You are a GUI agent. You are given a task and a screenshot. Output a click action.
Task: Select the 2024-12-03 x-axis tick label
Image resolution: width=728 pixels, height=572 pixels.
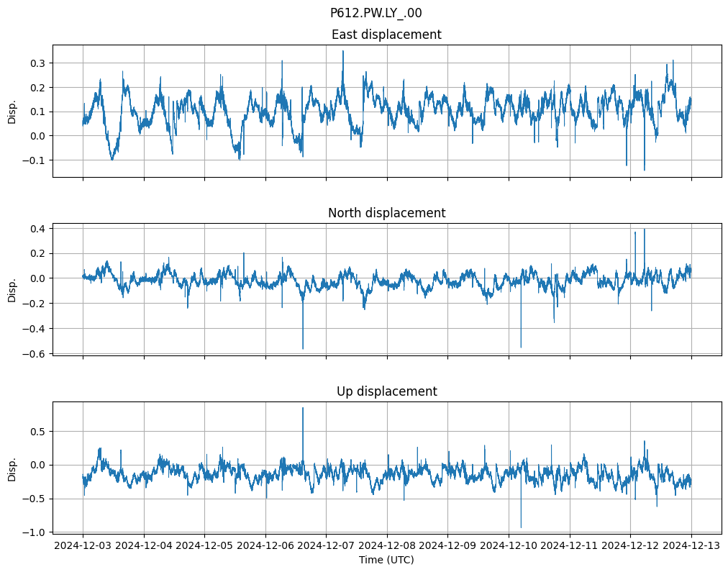pyautogui.click(x=83, y=546)
